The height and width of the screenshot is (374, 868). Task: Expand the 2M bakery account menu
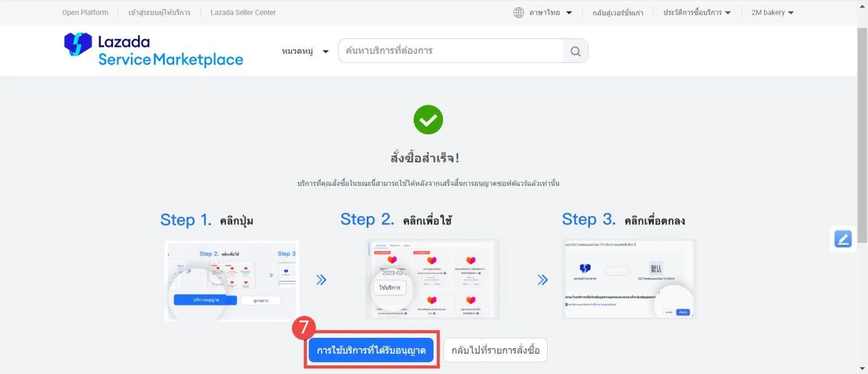[x=772, y=12]
